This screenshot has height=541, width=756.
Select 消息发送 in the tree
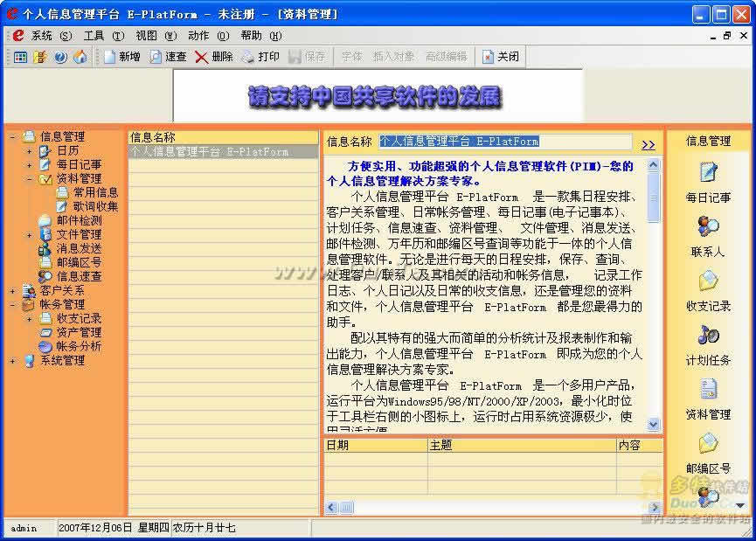tap(79, 248)
